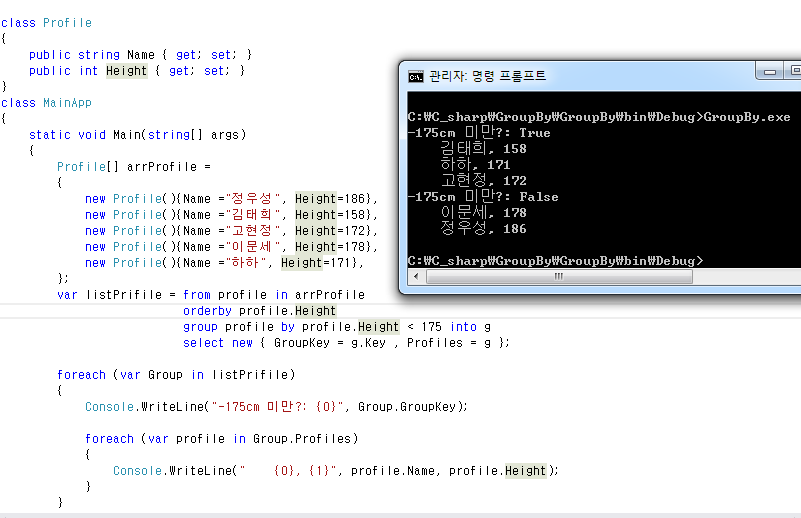Click the last console prompt line
The height and width of the screenshot is (518, 801).
pyautogui.click(x=555, y=261)
